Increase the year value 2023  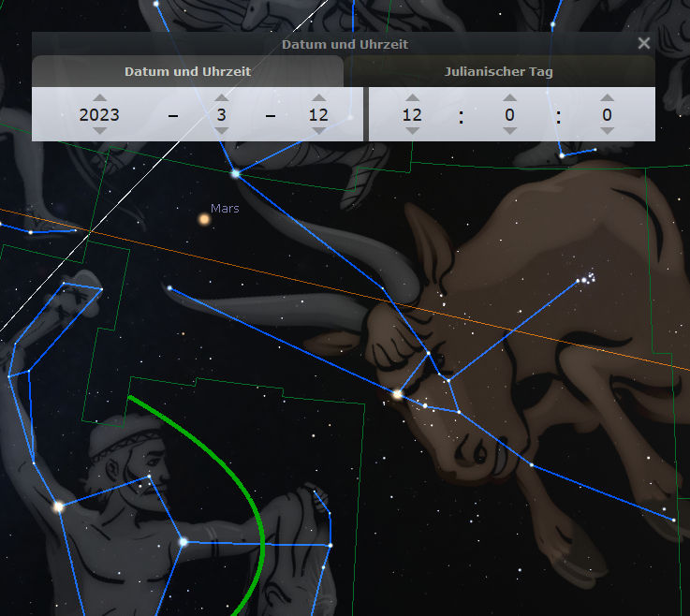click(99, 97)
